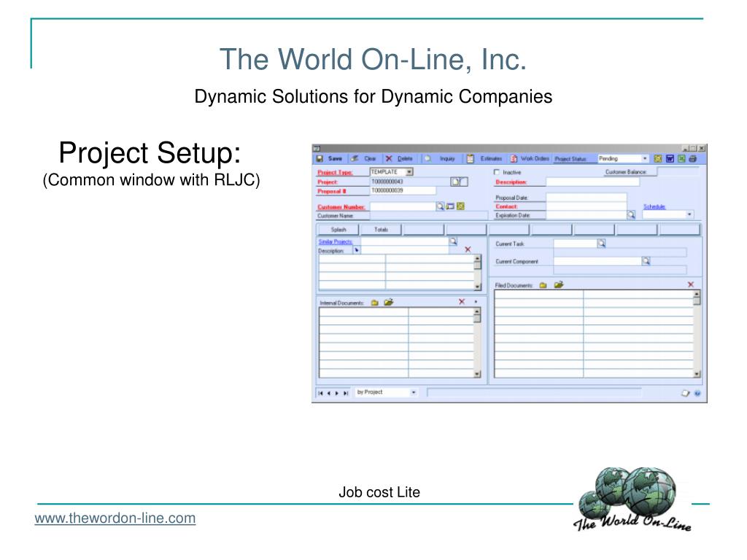Click the Word export icon in toolbar
The width and height of the screenshot is (747, 560).
pyautogui.click(x=670, y=158)
